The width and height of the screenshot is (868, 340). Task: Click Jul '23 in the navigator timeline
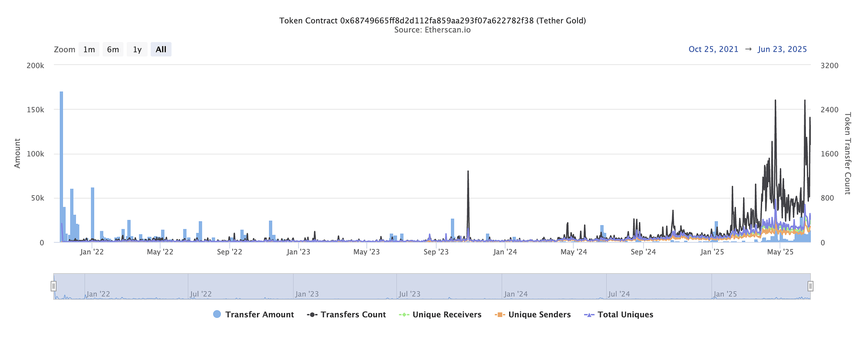pos(409,294)
